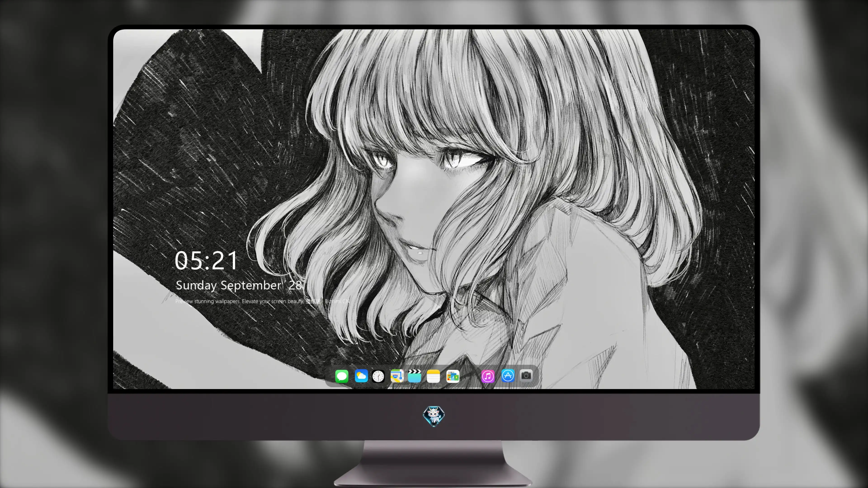Open the Maps app in the dock
Screen dimensions: 868x488
[x=397, y=376]
